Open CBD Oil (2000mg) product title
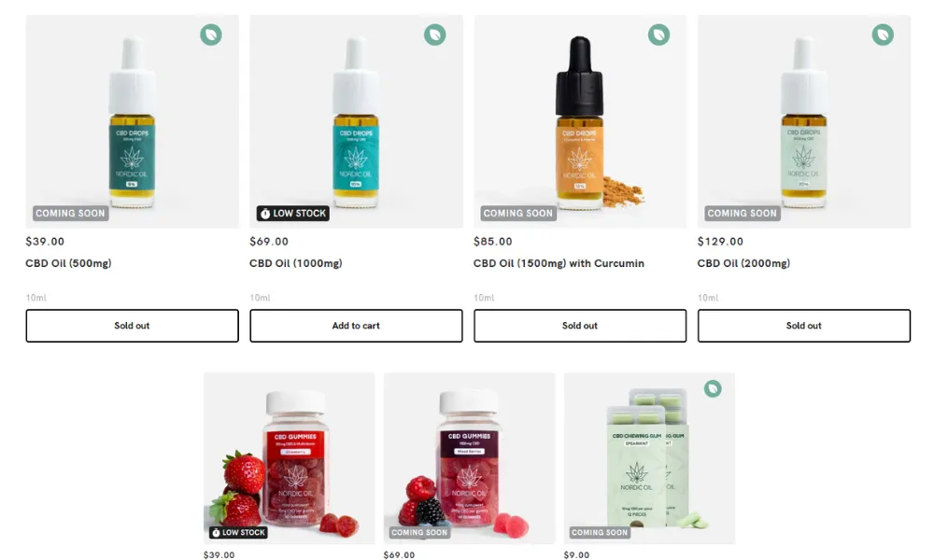The width and height of the screenshot is (934, 560). (744, 263)
